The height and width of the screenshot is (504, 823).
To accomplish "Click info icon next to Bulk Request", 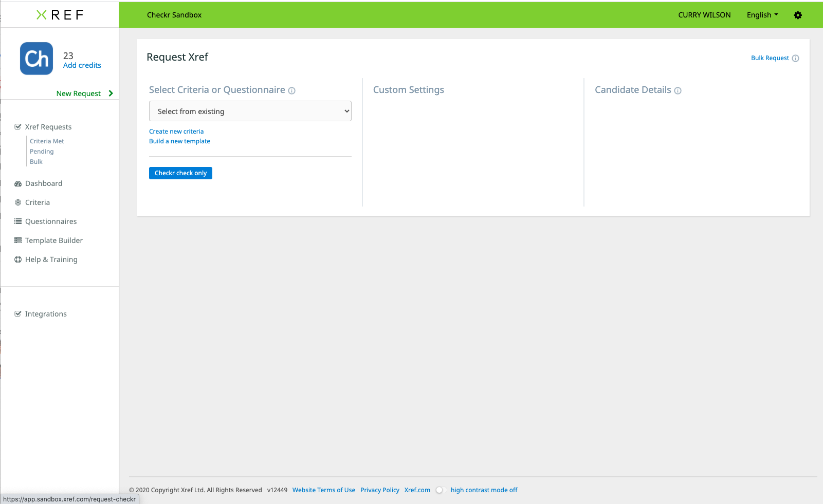I will tap(795, 58).
